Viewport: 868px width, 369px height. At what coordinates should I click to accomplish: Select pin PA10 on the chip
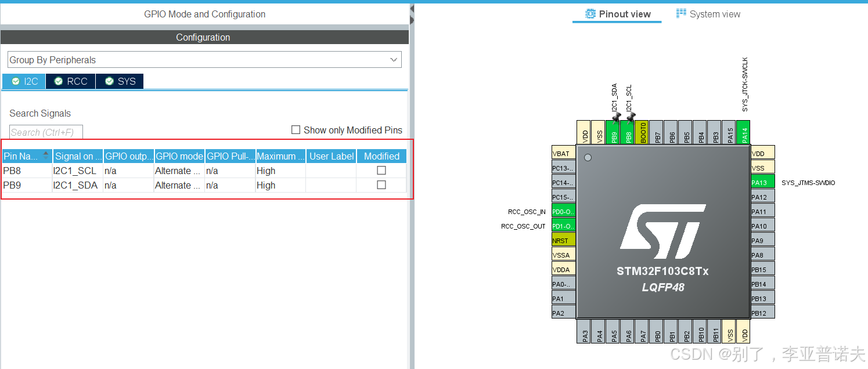pos(762,226)
